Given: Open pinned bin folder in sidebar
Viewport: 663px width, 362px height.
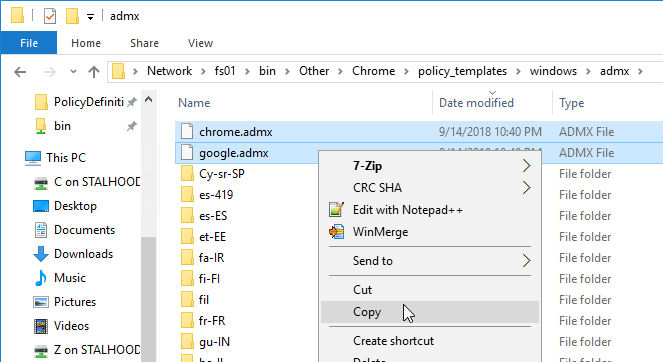Looking at the screenshot, I should click(x=62, y=126).
